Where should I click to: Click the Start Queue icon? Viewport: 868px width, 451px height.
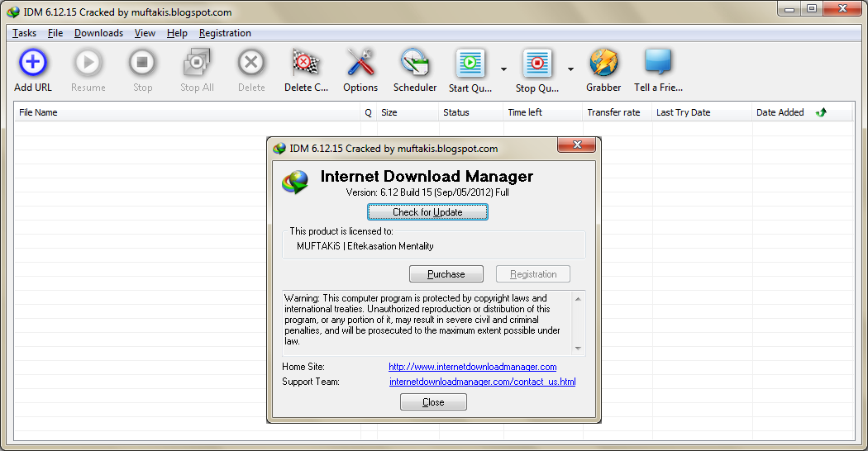(470, 63)
